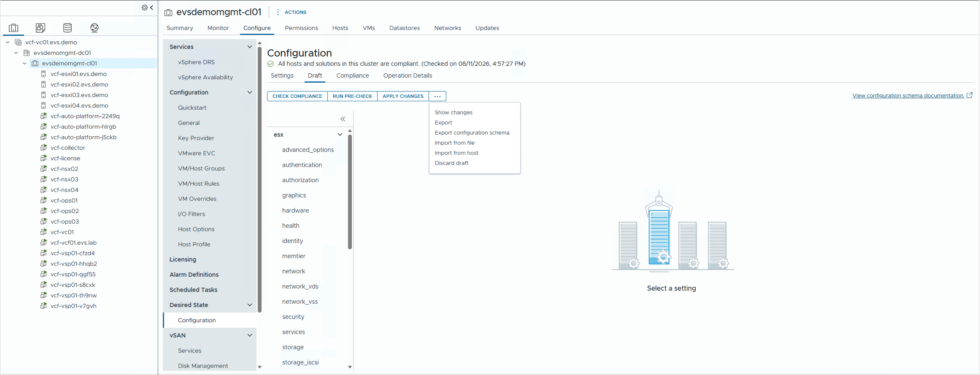Open vSphere DRS settings
Image resolution: width=980 pixels, height=375 pixels.
(196, 62)
